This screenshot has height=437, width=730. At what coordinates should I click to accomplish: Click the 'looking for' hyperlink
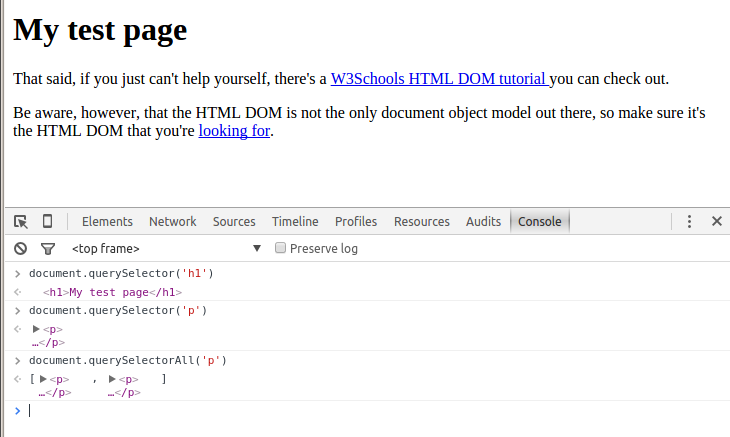click(234, 130)
